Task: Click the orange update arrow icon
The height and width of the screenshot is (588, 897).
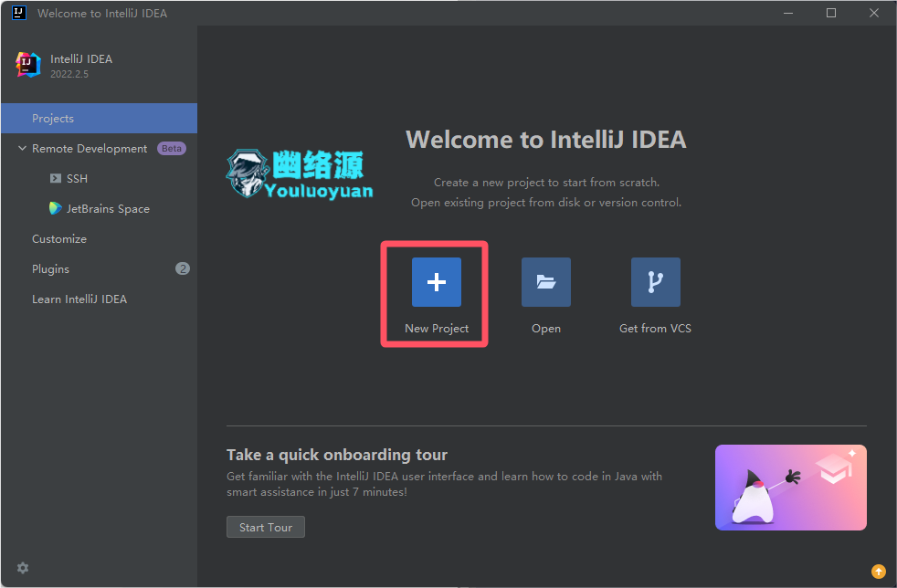Action: pos(878,571)
